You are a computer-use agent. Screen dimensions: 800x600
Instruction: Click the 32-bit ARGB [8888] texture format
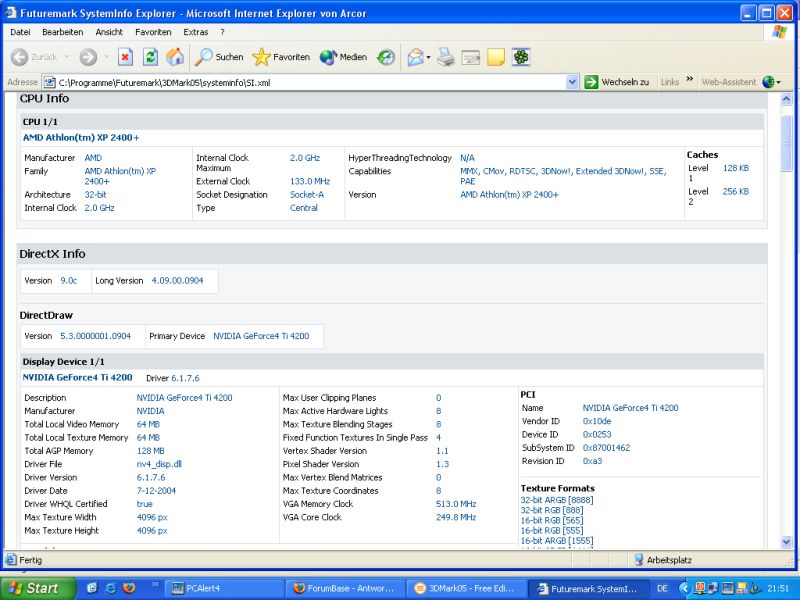(557, 500)
